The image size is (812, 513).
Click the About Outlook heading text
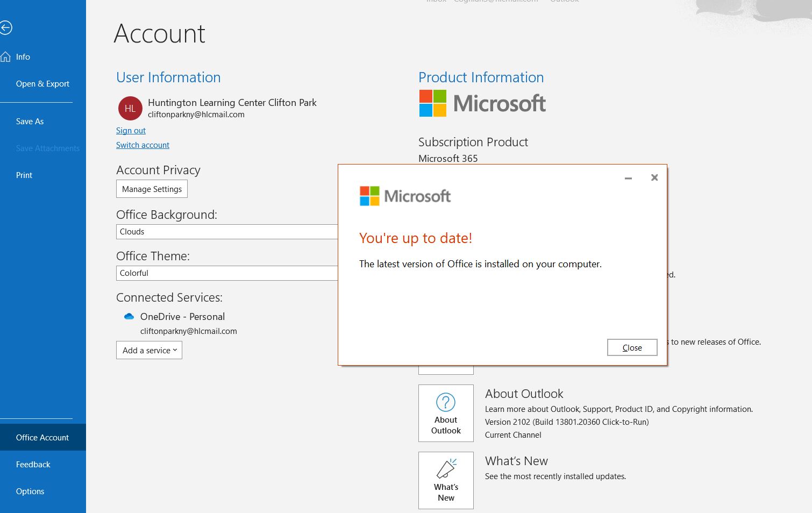(x=524, y=394)
